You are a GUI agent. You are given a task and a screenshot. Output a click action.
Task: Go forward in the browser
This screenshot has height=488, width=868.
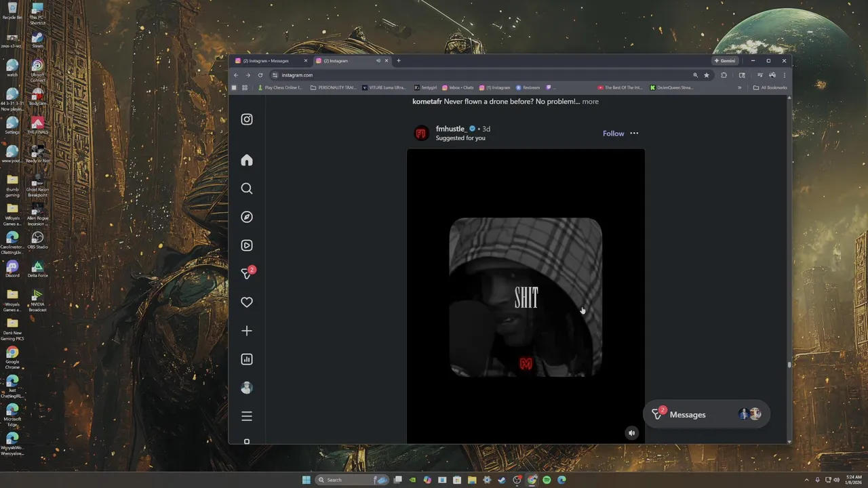[x=248, y=75]
